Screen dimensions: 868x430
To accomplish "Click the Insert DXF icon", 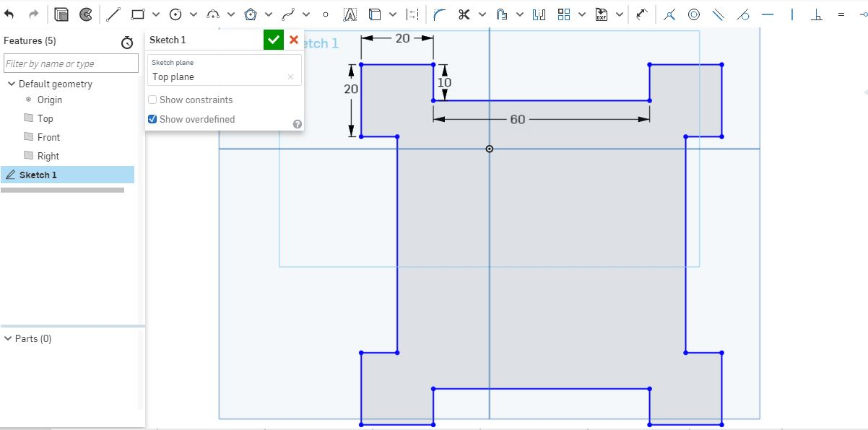I will pyautogui.click(x=602, y=14).
